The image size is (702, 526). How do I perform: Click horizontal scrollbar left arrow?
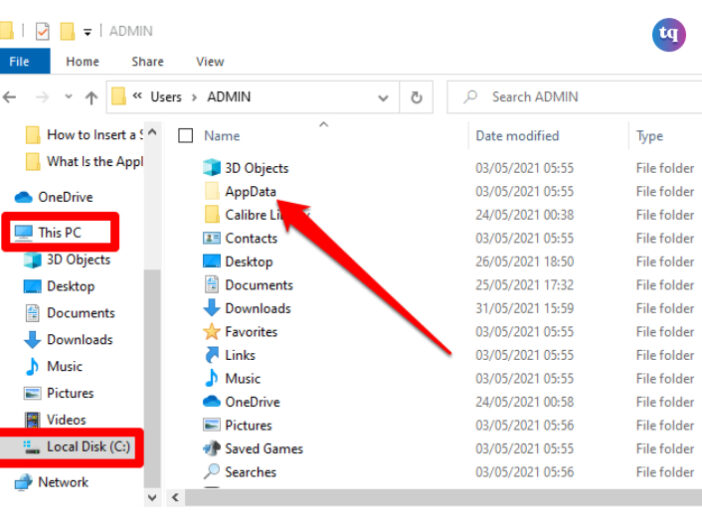point(176,497)
